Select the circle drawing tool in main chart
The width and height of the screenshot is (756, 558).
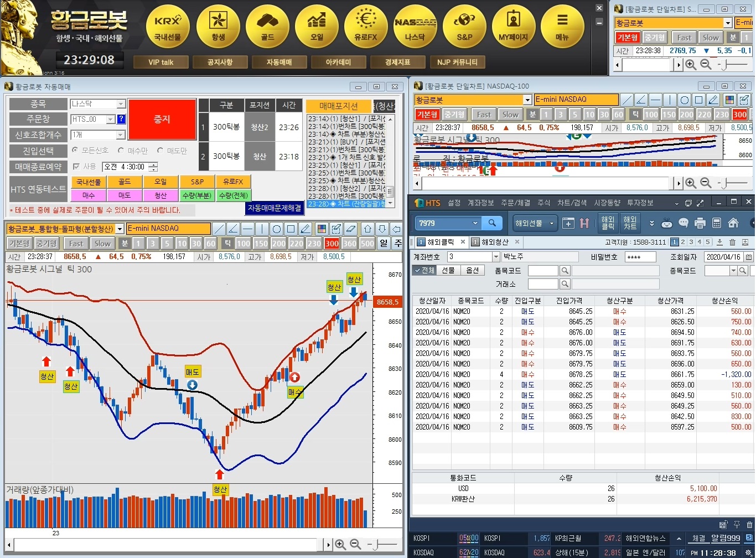point(277,229)
